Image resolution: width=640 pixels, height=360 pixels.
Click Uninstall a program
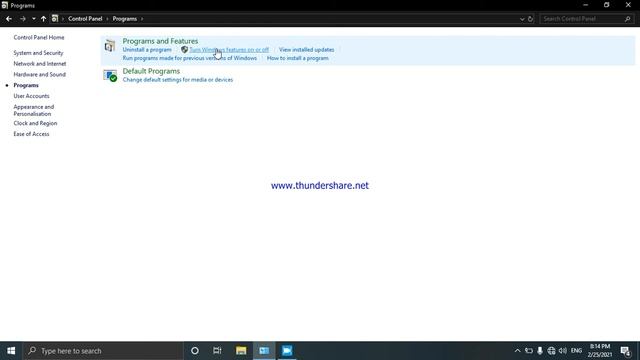(147, 49)
